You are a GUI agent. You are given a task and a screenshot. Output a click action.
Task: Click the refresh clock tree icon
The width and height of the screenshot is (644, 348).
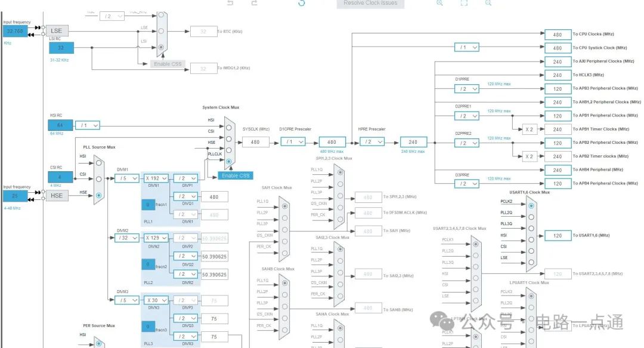(x=302, y=2)
